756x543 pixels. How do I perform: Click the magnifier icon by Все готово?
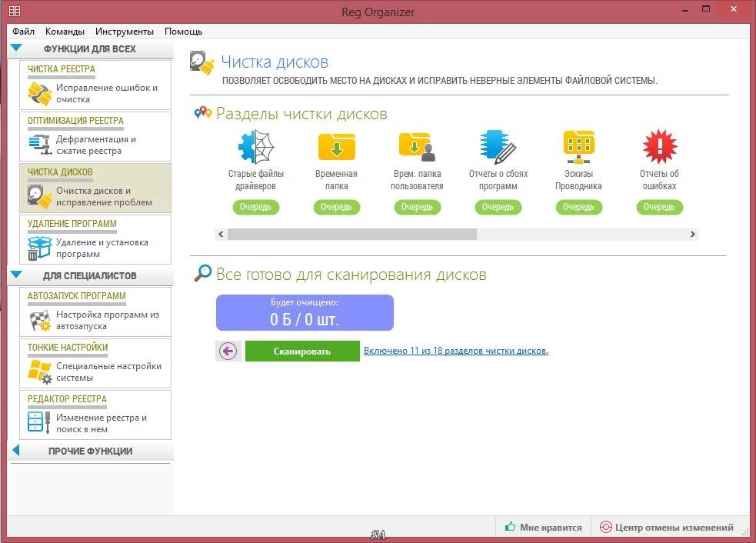coord(203,273)
